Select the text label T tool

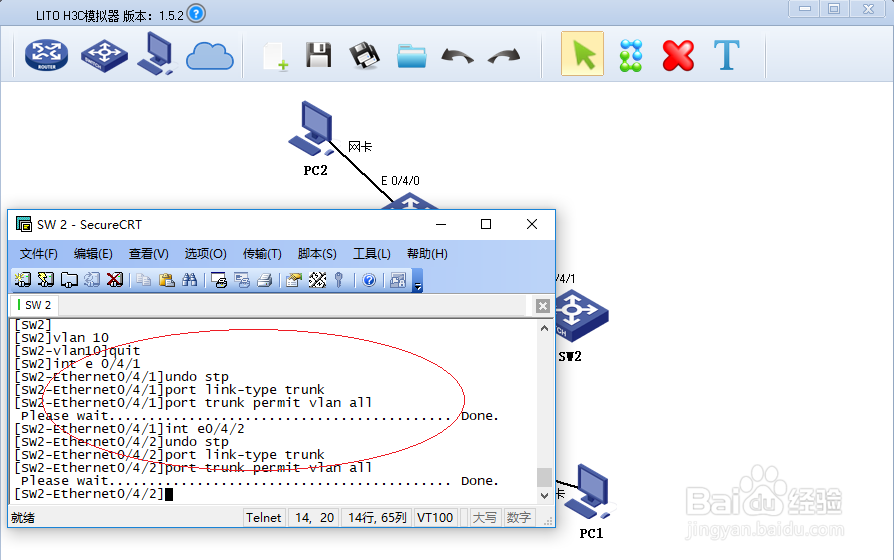coord(726,55)
